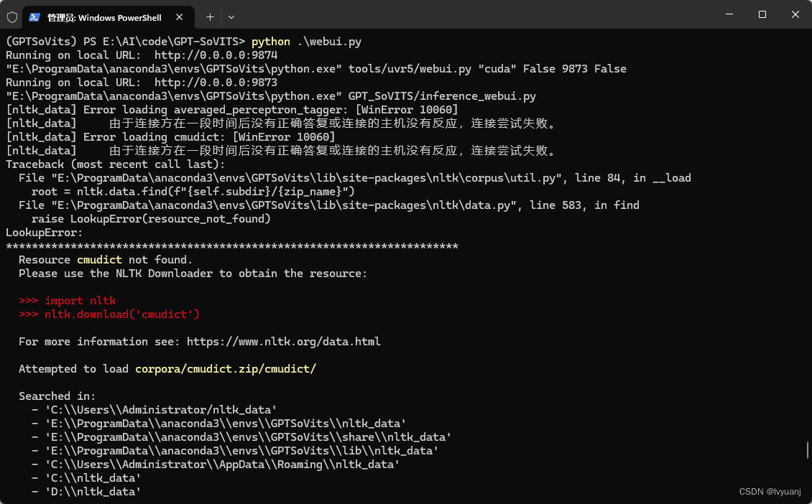Click the 'root = nltk.data.find' code line
Viewport: 812px width, 504px height.
[x=193, y=192]
